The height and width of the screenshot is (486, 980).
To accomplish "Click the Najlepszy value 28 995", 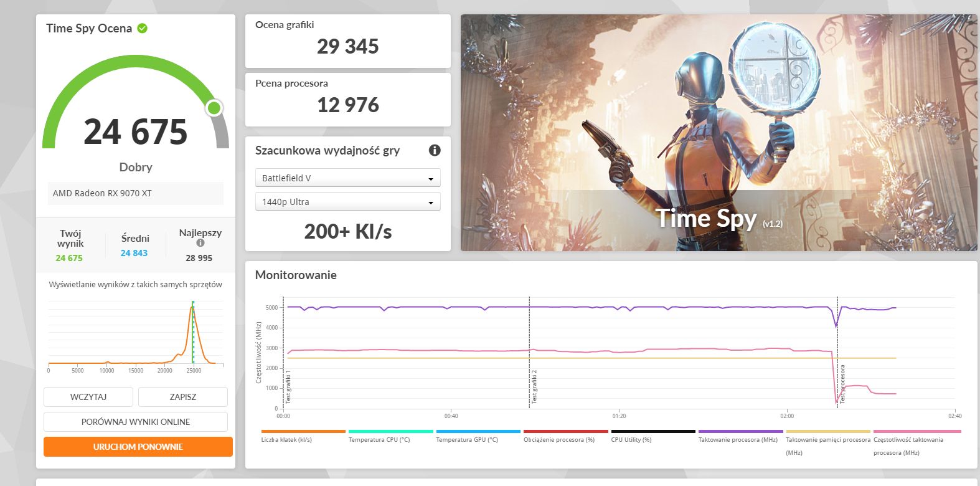I will click(x=199, y=258).
